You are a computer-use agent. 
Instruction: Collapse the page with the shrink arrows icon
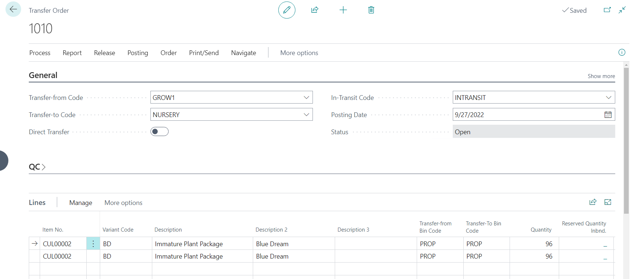622,10
